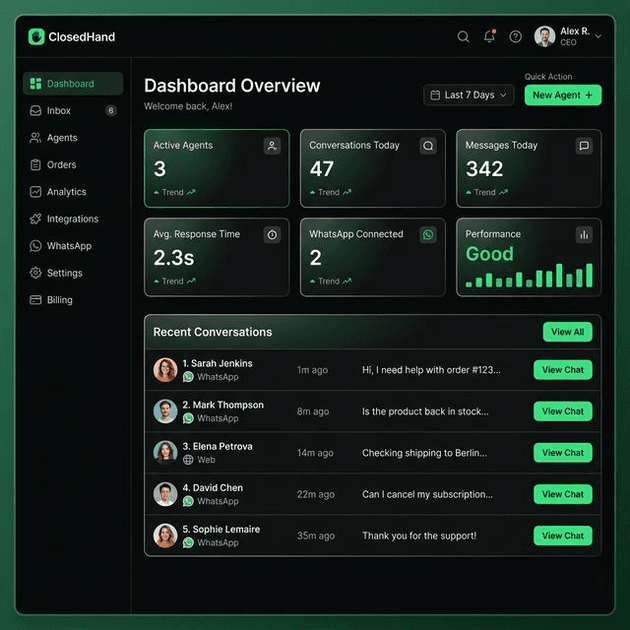Click message 'Hi, I need help with order #123...'

click(431, 370)
